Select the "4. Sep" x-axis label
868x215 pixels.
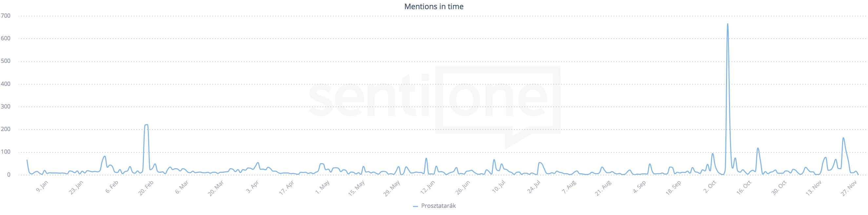640,187
